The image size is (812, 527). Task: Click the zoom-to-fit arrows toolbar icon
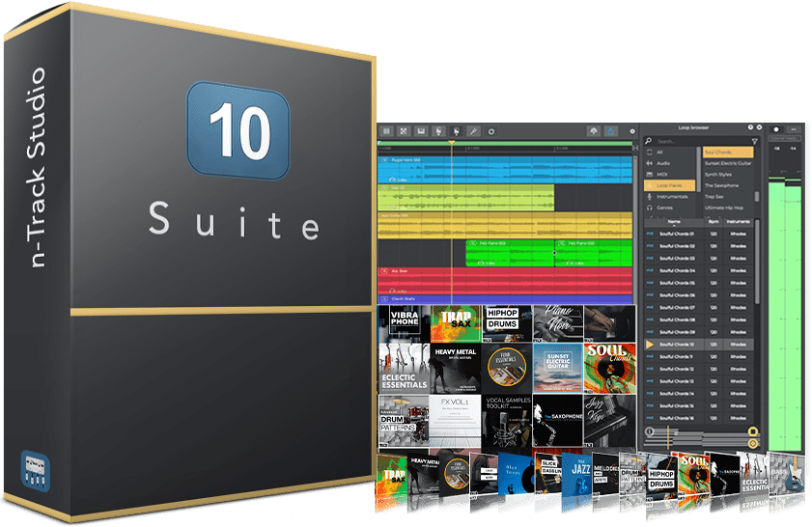(x=404, y=131)
